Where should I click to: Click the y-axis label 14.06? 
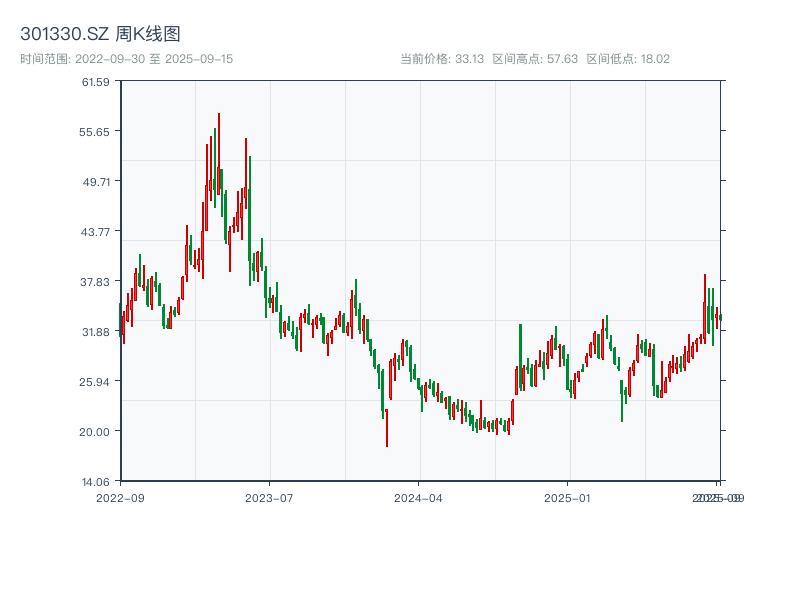96,482
